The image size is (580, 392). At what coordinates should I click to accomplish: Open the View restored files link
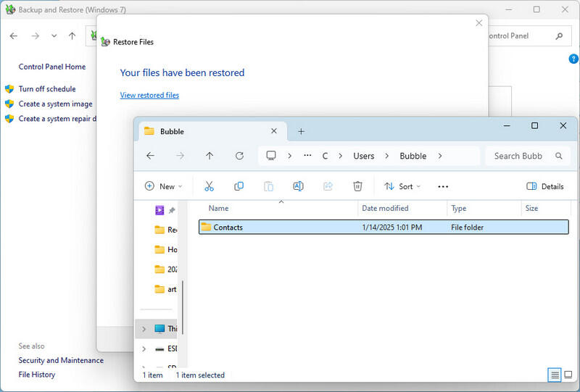coord(149,95)
